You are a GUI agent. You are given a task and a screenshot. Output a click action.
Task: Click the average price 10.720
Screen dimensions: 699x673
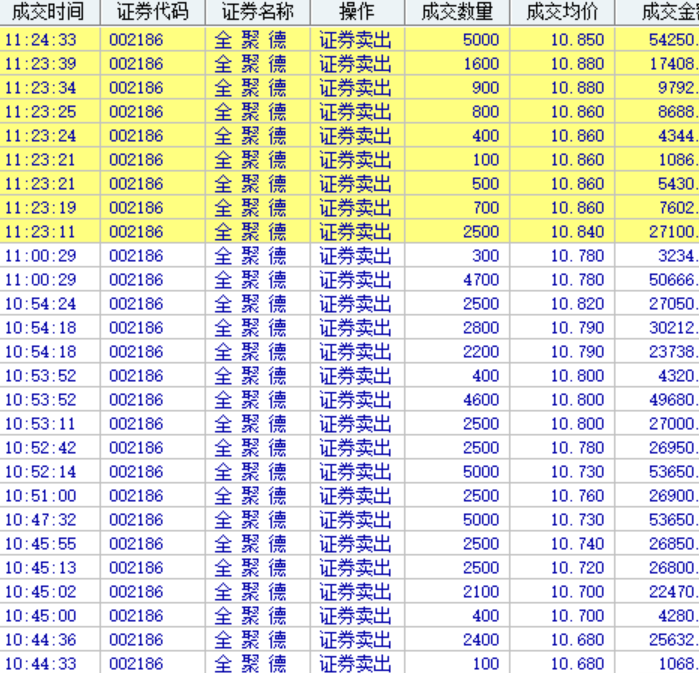pos(577,568)
